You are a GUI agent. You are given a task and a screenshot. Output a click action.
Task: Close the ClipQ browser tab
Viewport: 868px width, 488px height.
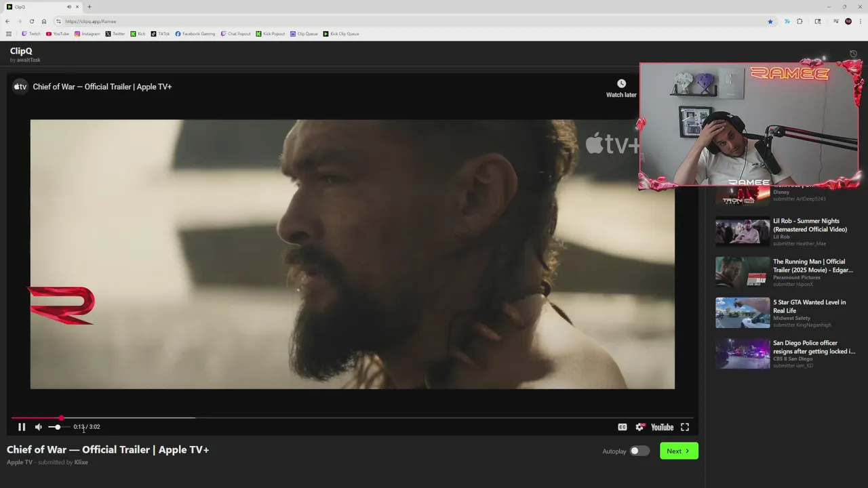(77, 7)
